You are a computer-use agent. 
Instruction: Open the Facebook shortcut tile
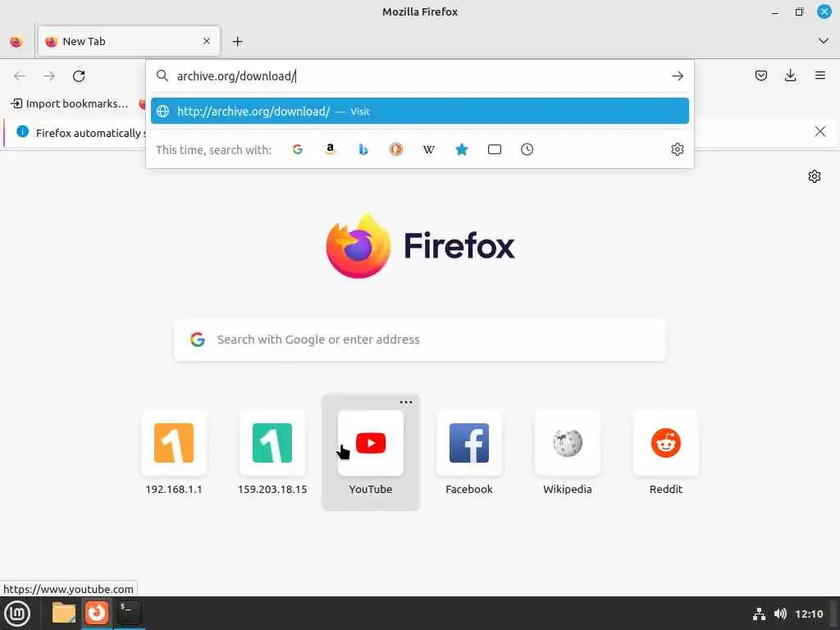[468, 453]
